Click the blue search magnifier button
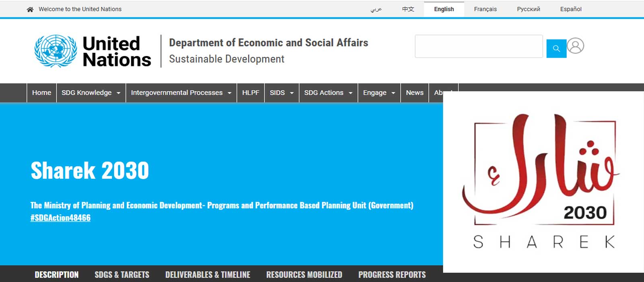The image size is (644, 282). point(556,48)
